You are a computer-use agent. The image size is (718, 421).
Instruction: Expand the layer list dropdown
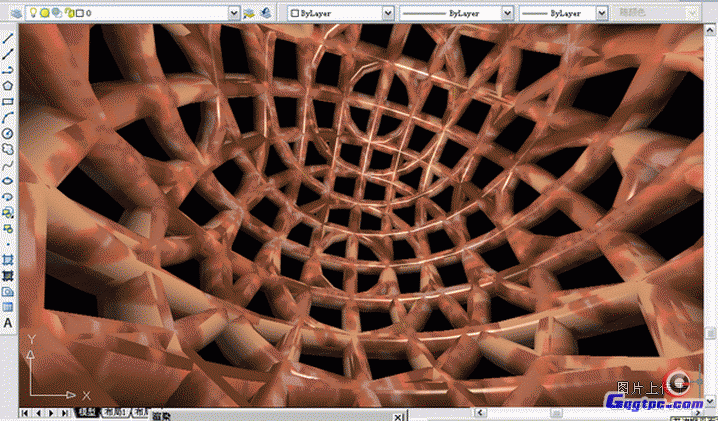click(x=234, y=13)
